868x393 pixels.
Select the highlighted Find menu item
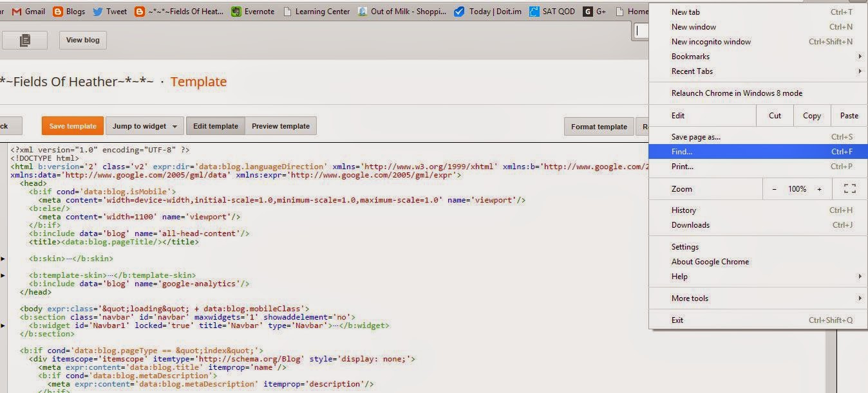pos(758,152)
